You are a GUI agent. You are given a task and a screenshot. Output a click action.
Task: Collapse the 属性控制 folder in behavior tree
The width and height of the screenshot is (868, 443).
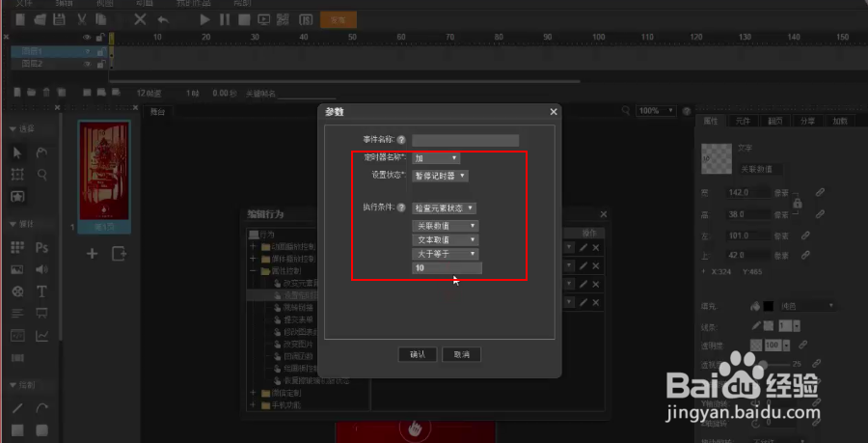coord(254,271)
